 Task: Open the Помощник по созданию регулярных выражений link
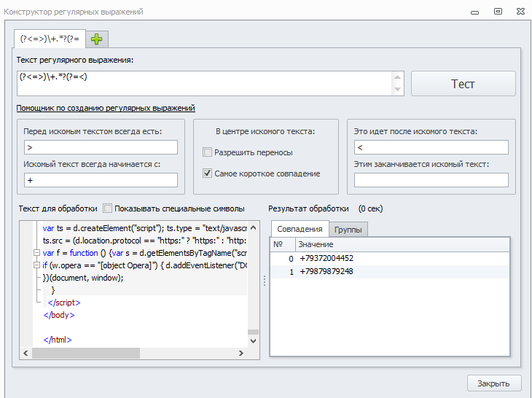[x=106, y=108]
